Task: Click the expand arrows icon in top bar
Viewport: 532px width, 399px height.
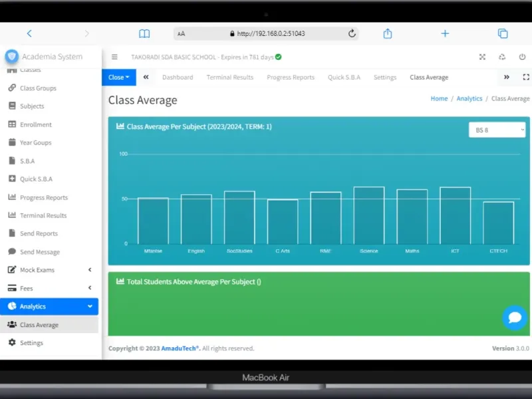Action: tap(482, 57)
